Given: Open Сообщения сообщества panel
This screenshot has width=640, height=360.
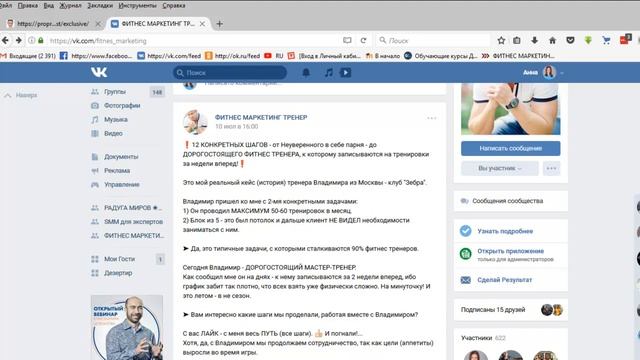Looking at the screenshot, I should [x=511, y=201].
